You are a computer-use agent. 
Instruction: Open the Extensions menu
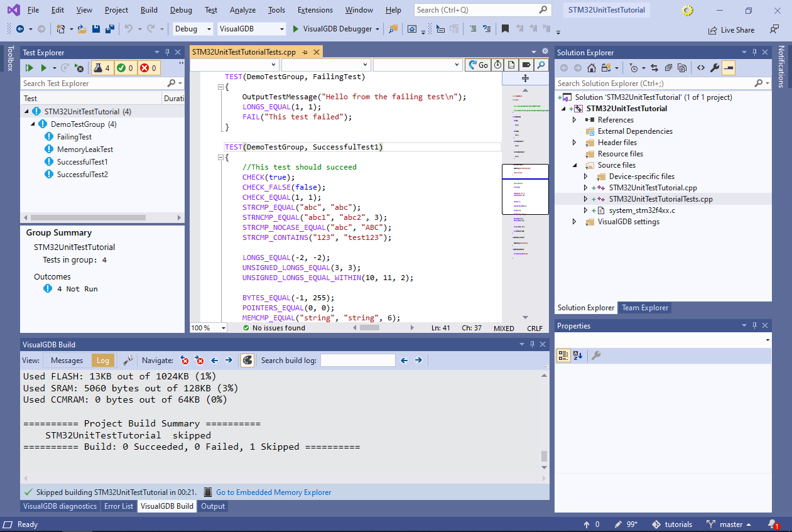[315, 10]
